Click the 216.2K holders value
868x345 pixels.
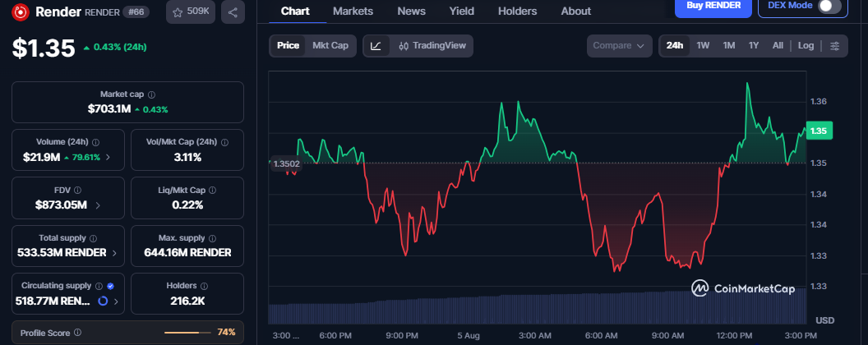pos(187,301)
